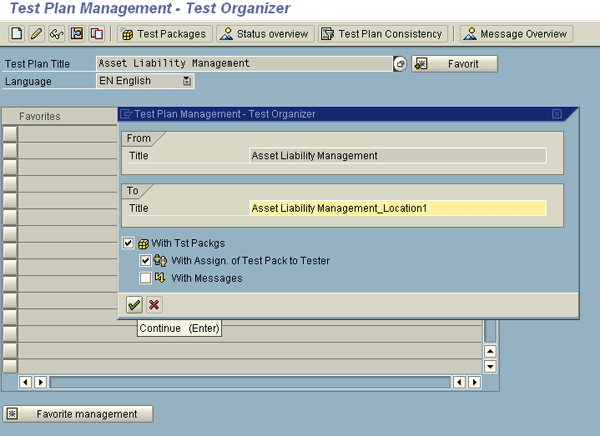Uncheck With Assign. of Test Pack to Tester
Image resolution: width=600 pixels, height=436 pixels.
145,261
